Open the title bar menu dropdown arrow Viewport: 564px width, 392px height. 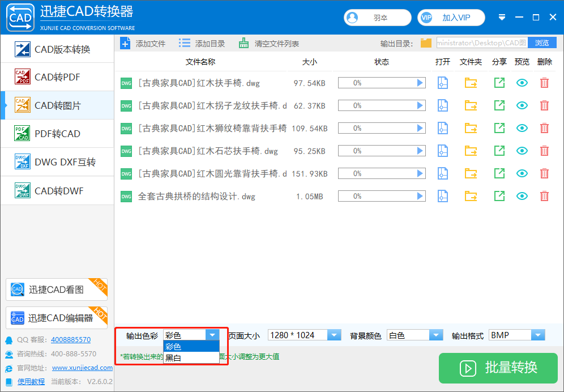(x=502, y=18)
